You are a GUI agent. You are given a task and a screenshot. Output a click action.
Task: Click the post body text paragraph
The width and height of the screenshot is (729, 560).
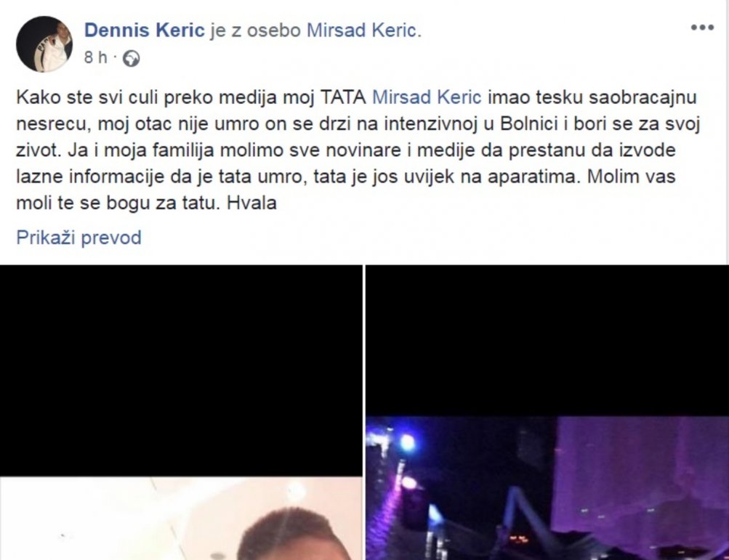tap(358, 150)
